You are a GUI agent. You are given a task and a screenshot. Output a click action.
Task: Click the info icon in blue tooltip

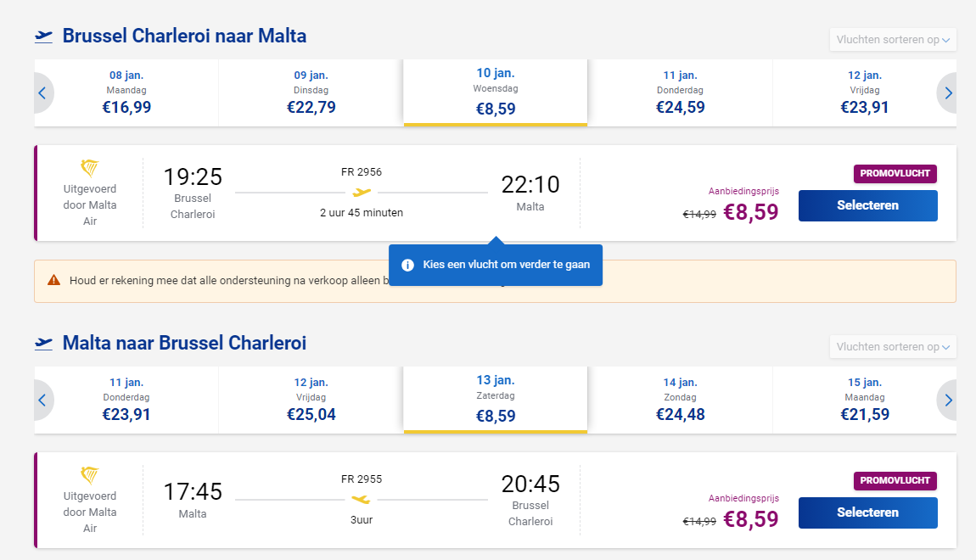[407, 265]
